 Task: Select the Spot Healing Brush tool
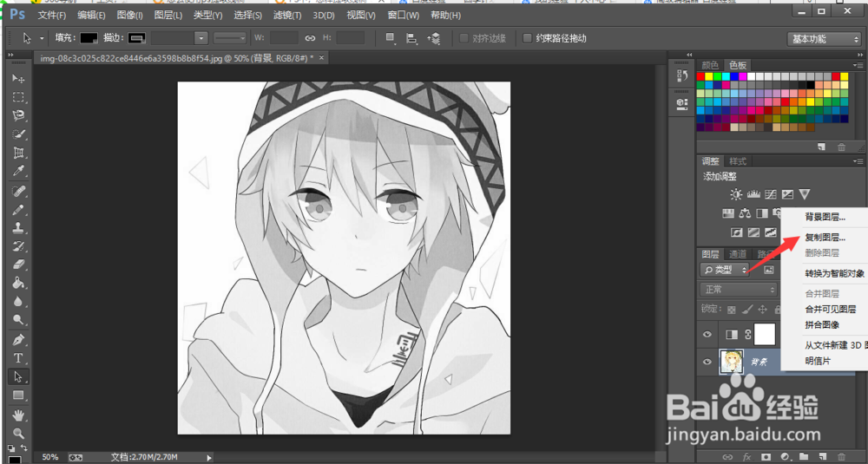click(x=18, y=192)
